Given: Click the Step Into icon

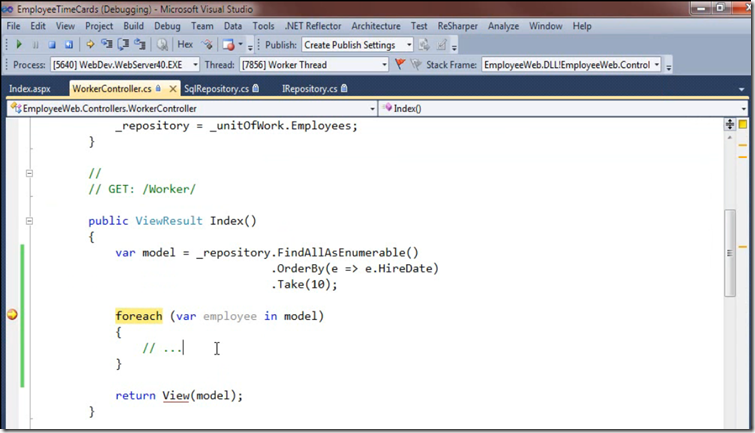Looking at the screenshot, I should coord(106,45).
